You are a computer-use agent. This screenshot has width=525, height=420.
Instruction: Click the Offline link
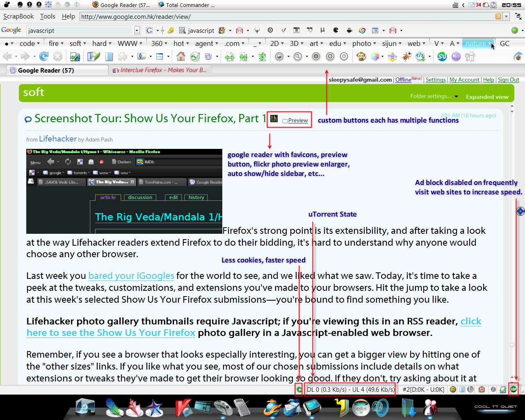click(403, 80)
